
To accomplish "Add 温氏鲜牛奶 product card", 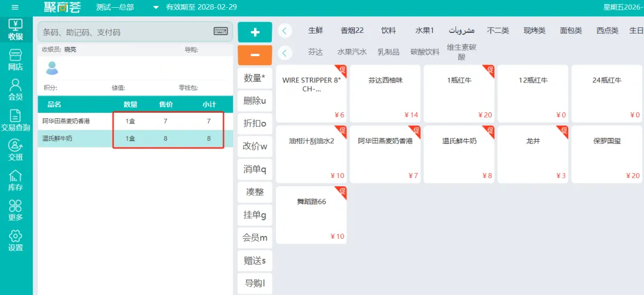I will pyautogui.click(x=459, y=154).
